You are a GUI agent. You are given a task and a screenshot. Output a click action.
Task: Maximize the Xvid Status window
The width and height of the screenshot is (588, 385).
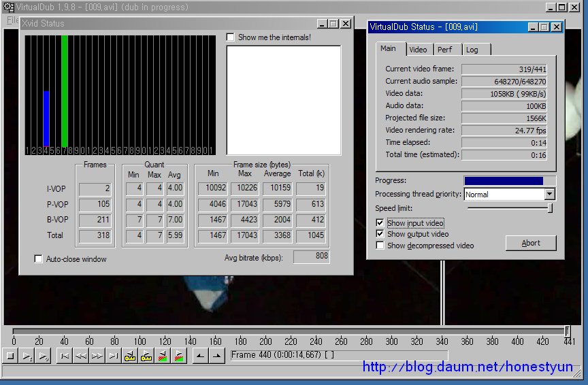[x=333, y=24]
